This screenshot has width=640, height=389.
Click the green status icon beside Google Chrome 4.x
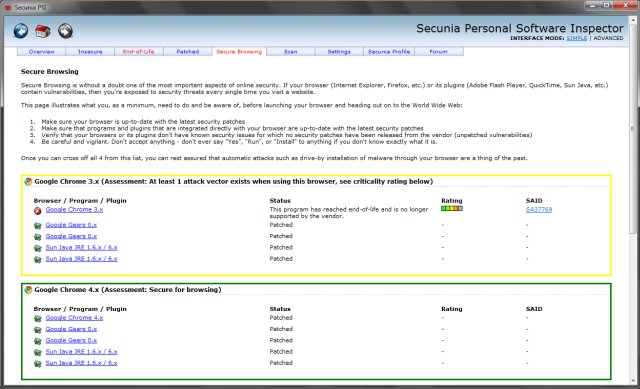tap(38, 318)
